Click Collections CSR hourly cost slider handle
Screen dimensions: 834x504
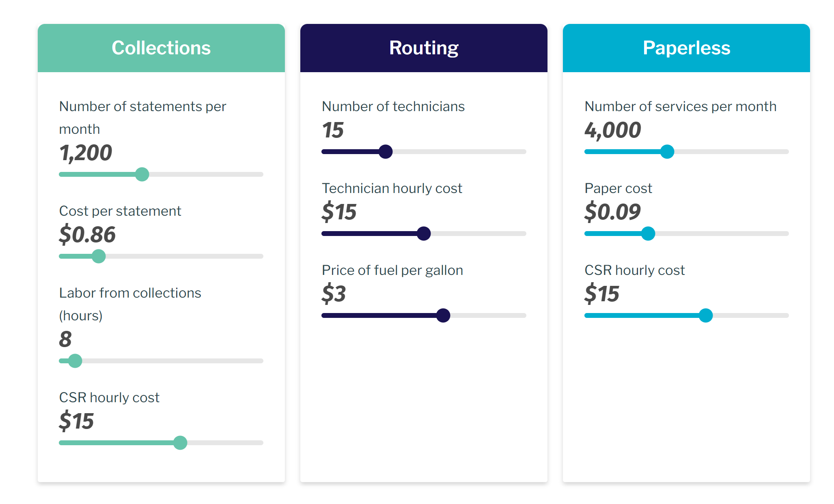point(180,443)
